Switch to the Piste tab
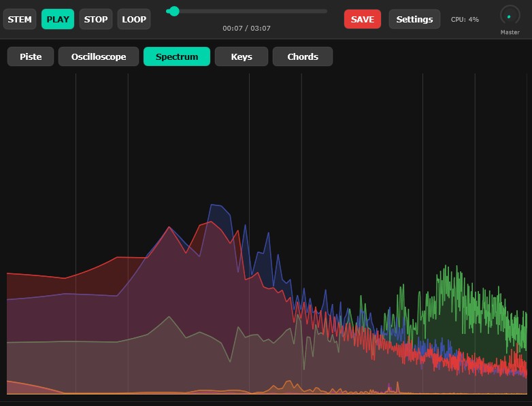Viewport: 532px width, 406px height. click(31, 56)
